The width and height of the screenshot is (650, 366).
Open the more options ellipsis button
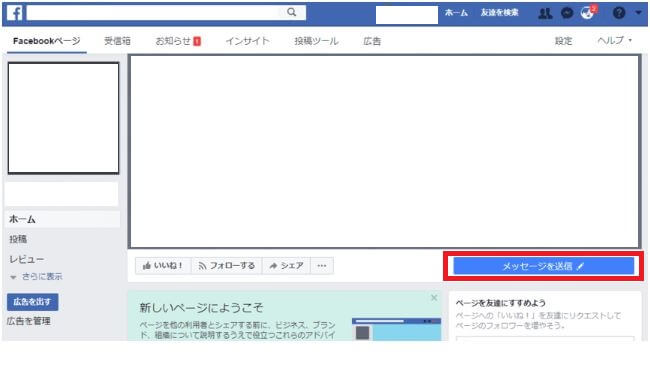click(322, 266)
